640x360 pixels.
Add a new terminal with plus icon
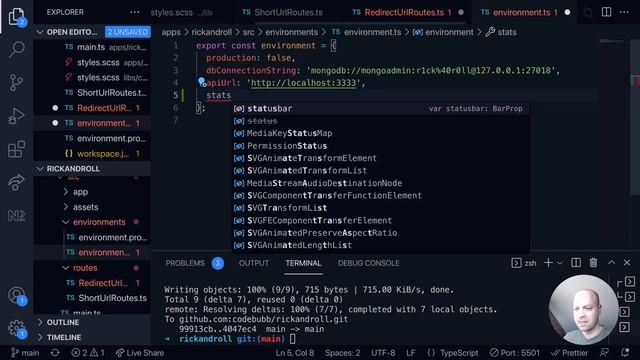point(548,263)
